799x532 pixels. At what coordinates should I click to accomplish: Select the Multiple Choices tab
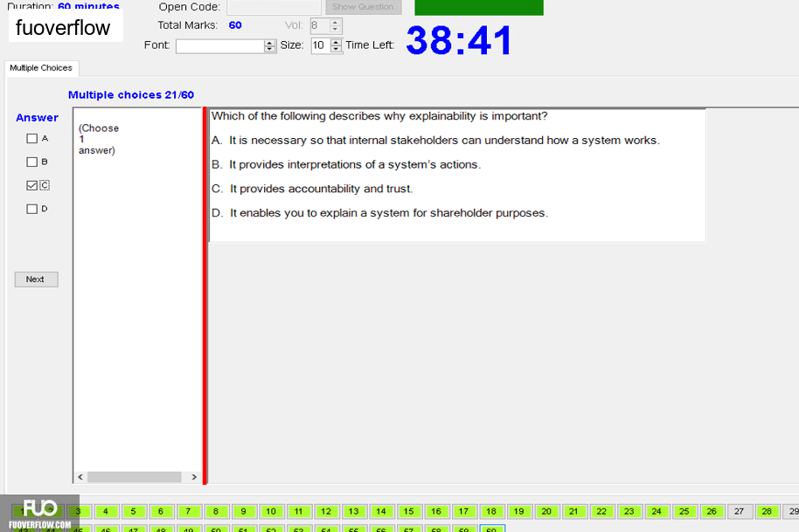[x=41, y=68]
